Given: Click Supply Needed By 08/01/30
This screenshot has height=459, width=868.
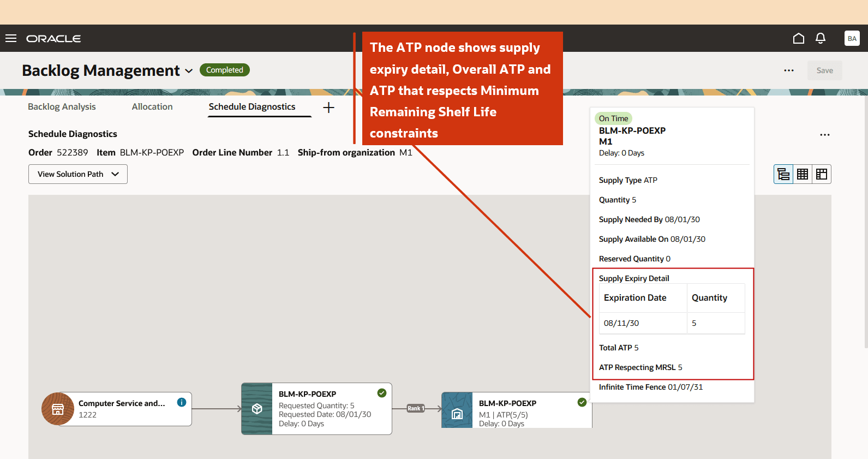Looking at the screenshot, I should 649,219.
